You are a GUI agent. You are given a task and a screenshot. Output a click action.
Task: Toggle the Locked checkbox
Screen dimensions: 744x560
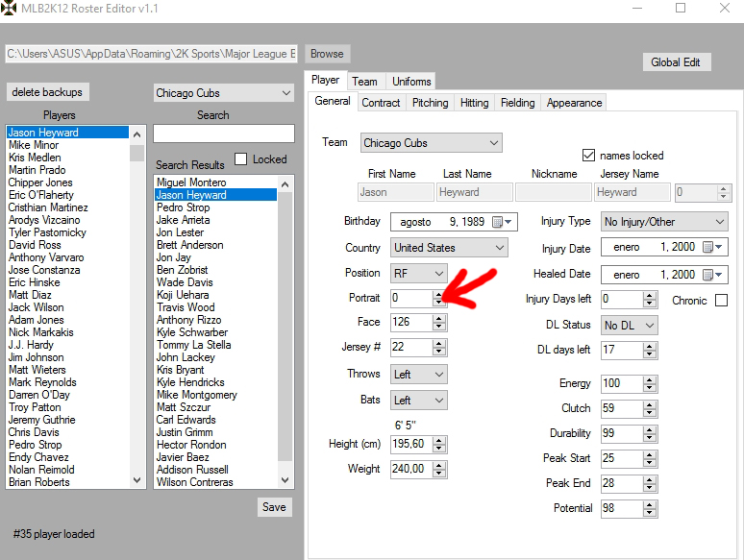(x=241, y=158)
